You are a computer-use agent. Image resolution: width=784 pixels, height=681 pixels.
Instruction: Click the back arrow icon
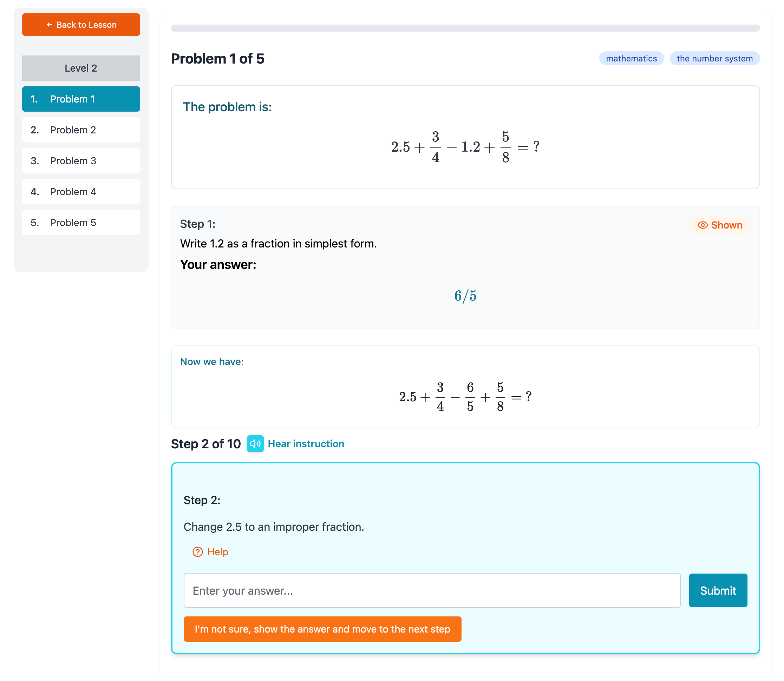click(50, 25)
